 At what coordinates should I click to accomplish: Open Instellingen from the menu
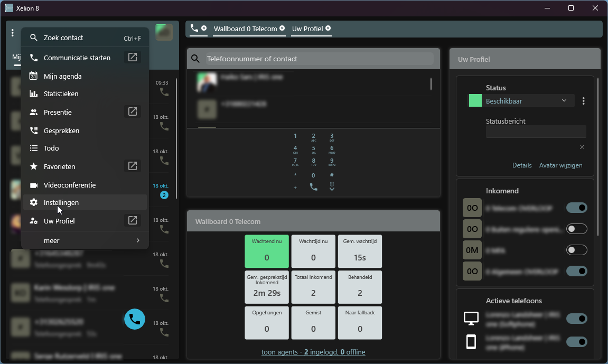pos(85,202)
